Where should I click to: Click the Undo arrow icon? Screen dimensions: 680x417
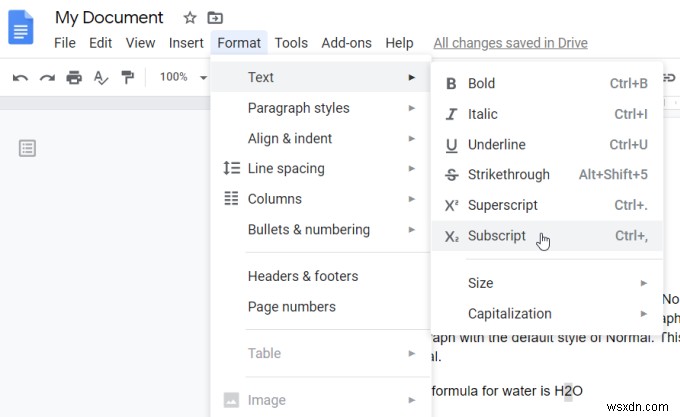tap(20, 77)
